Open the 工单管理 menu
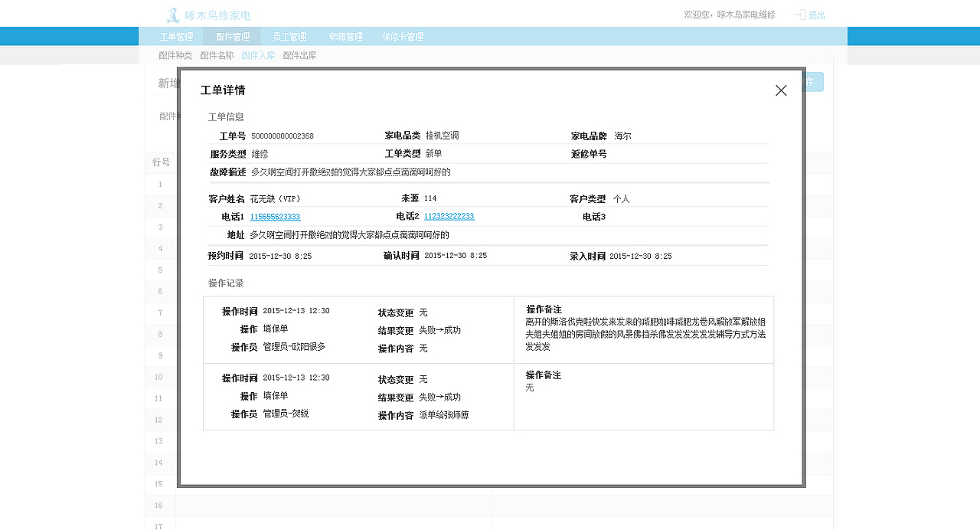Image resolution: width=980 pixels, height=530 pixels. pyautogui.click(x=176, y=37)
